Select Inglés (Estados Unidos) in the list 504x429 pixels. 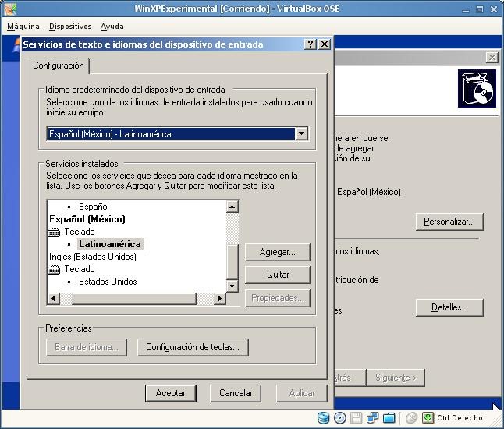(93, 257)
